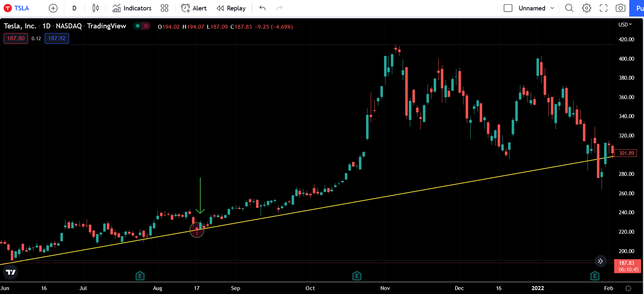Open chart settings gear

click(586, 8)
